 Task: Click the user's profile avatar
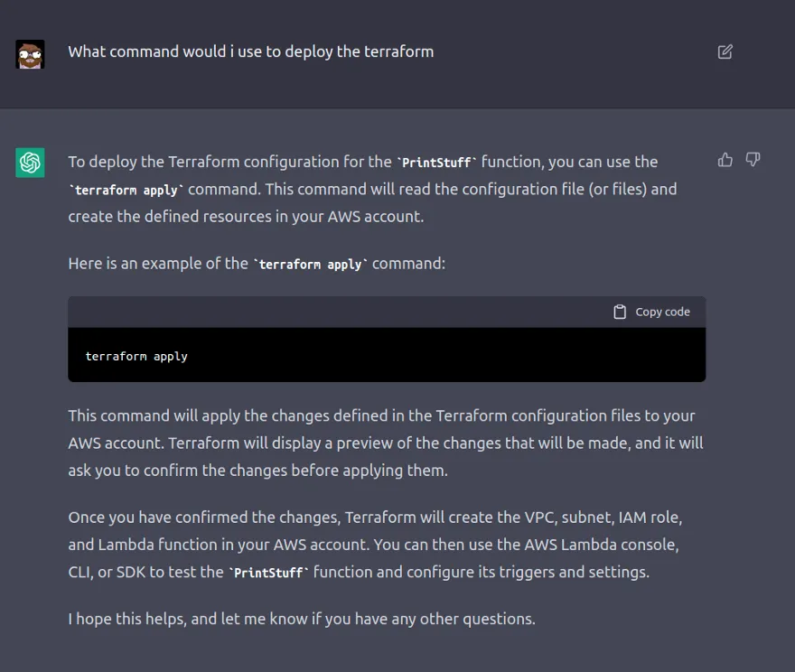(x=30, y=54)
